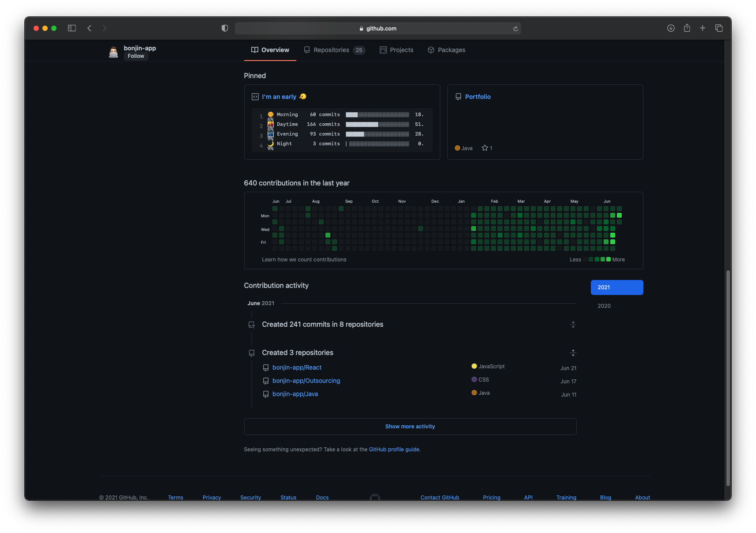
Task: Show the tab overview icon
Action: (x=719, y=28)
